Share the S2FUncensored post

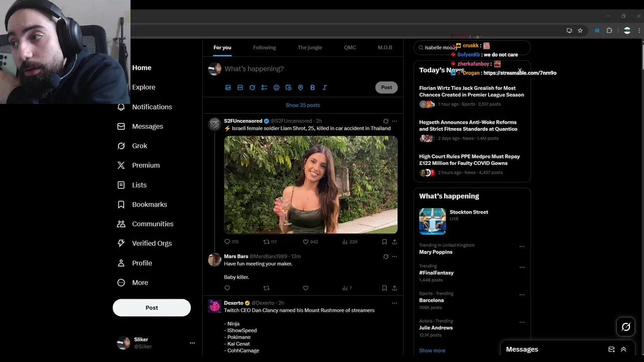(x=394, y=242)
